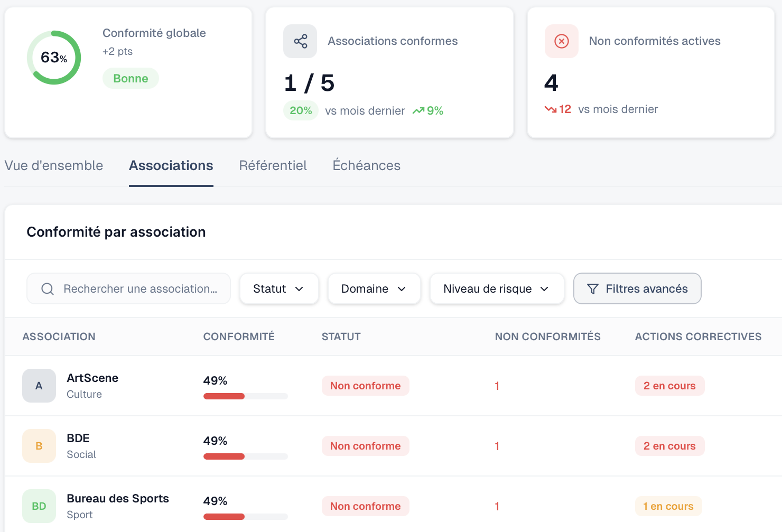Click the NON CONFORMITÉS column header
This screenshot has width=782, height=532.
[548, 337]
